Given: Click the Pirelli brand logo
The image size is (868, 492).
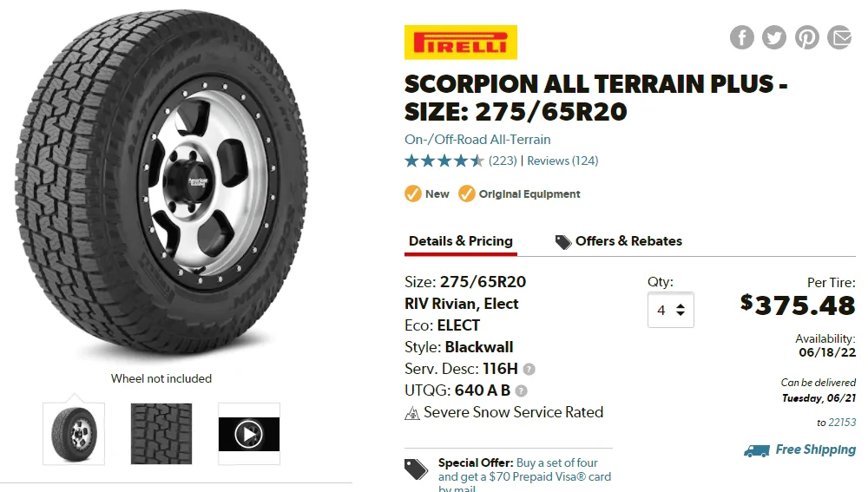Looking at the screenshot, I should tap(460, 43).
